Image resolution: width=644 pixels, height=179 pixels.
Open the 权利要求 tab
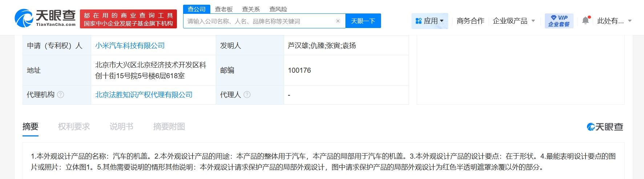pyautogui.click(x=74, y=127)
